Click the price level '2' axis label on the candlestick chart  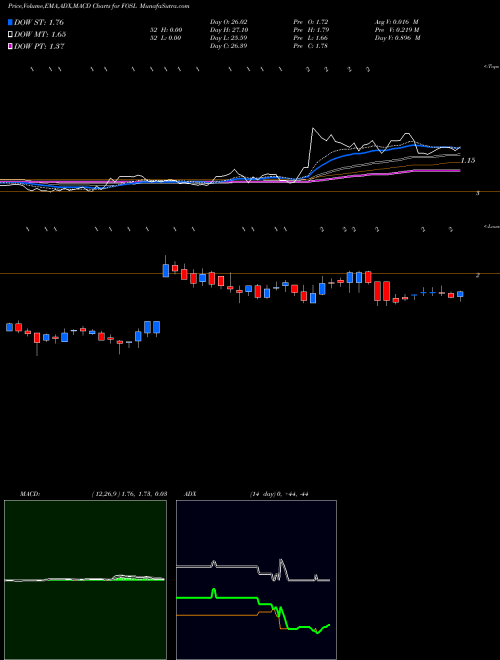tap(477, 275)
